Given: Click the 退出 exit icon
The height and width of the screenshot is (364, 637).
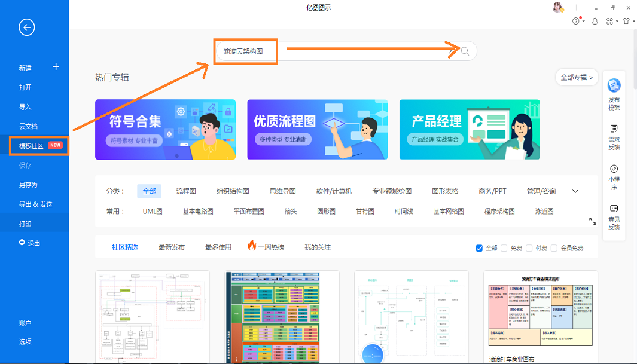Looking at the screenshot, I should point(22,242).
